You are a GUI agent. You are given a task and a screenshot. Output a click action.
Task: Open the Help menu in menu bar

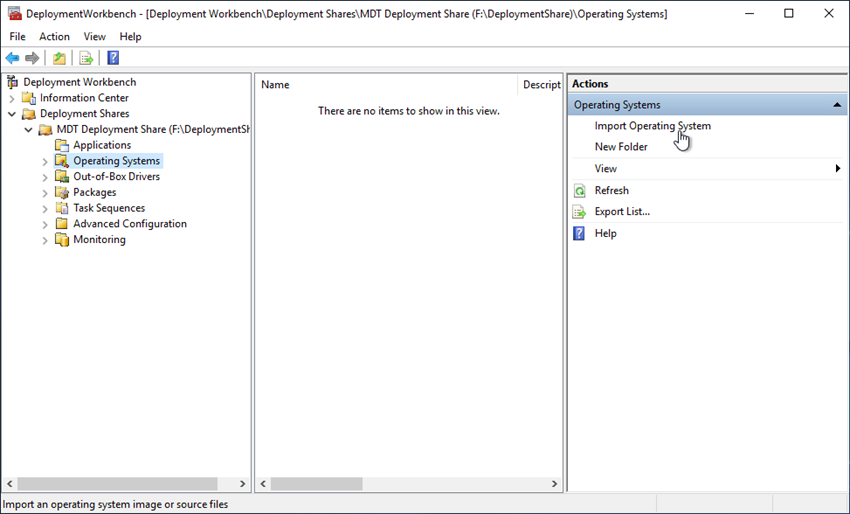pyautogui.click(x=130, y=36)
